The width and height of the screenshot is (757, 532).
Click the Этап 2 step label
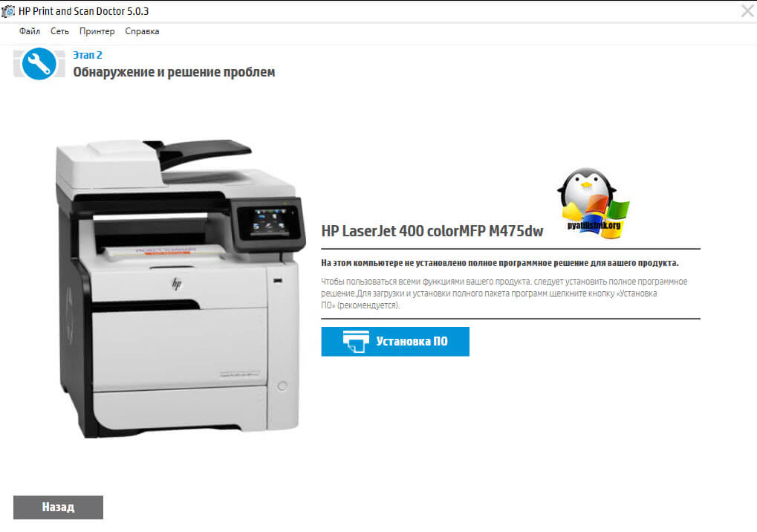click(x=87, y=55)
